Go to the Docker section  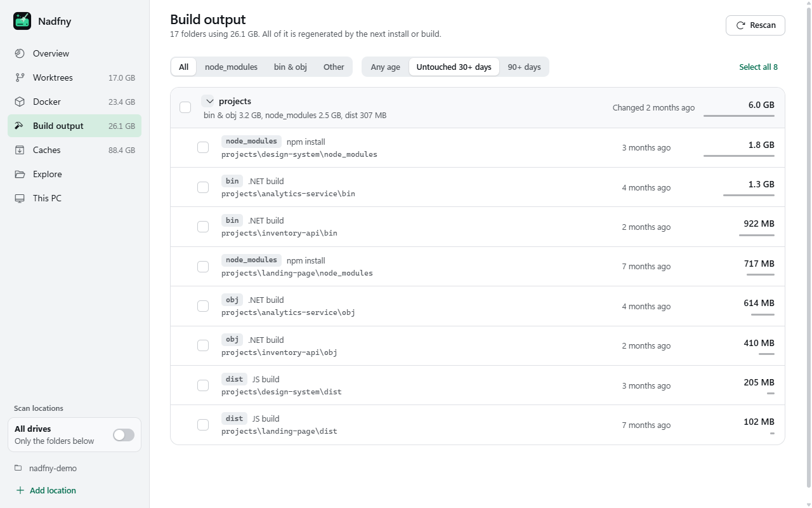pyautogui.click(x=74, y=102)
